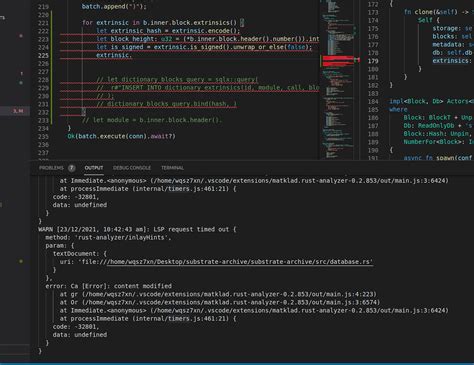This screenshot has width=474, height=365.
Task: Click the 'error: Ca [Error]: content modified' line
Action: [x=109, y=286]
